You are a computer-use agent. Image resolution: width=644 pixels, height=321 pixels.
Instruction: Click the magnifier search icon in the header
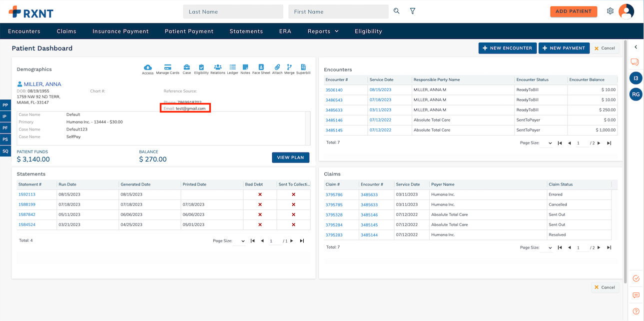[x=397, y=11]
